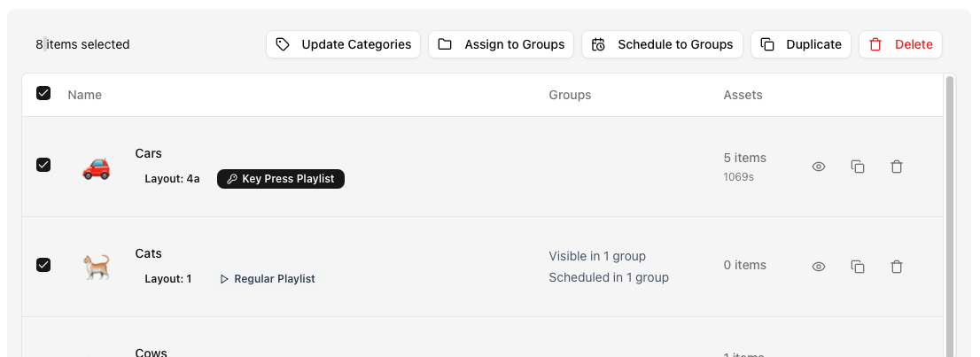Image resolution: width=980 pixels, height=357 pixels.
Task: Click the Key Press Playlist badge
Action: point(281,179)
